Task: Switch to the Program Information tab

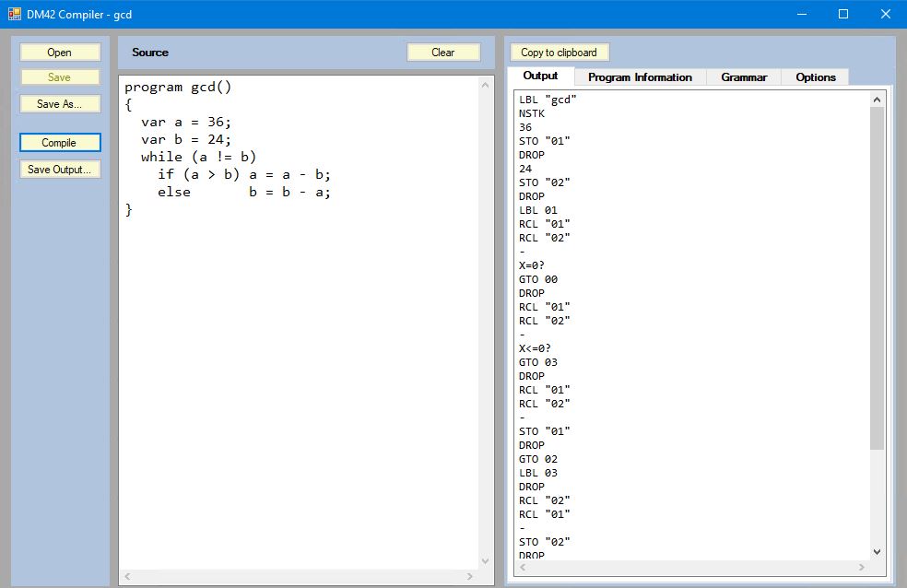Action: (640, 77)
